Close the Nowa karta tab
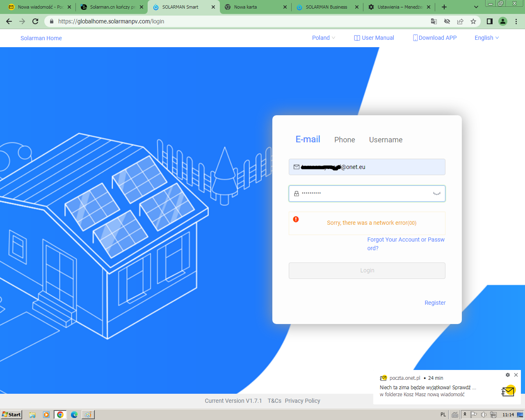The width and height of the screenshot is (525, 420). tap(285, 7)
